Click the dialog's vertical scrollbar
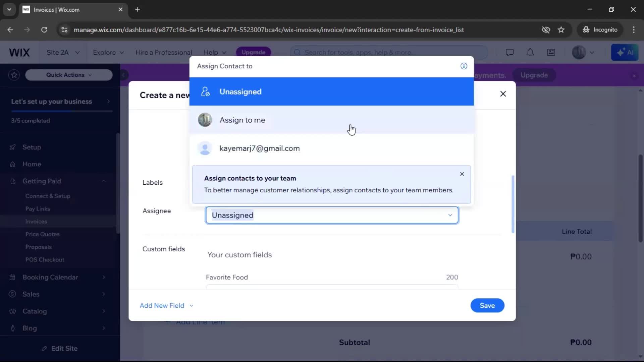 click(513, 204)
